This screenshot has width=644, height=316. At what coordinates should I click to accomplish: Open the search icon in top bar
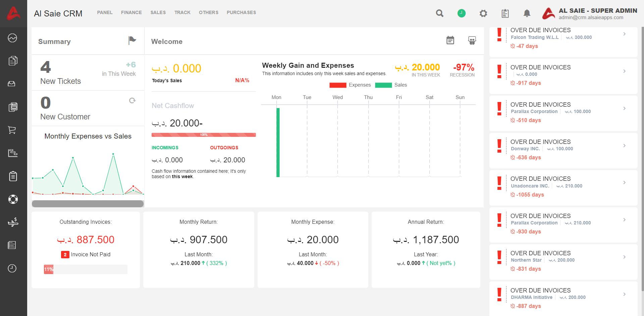tap(439, 13)
